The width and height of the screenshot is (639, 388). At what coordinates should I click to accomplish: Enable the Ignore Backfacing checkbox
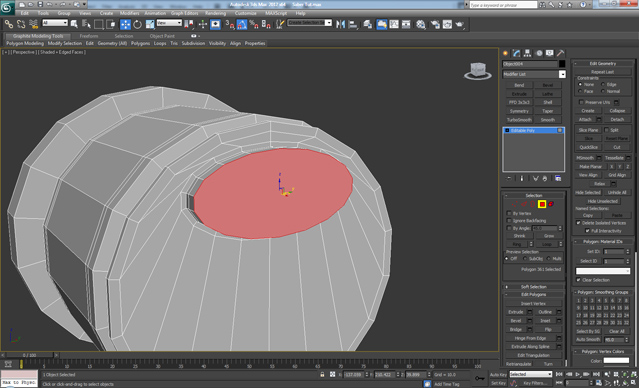(x=509, y=220)
